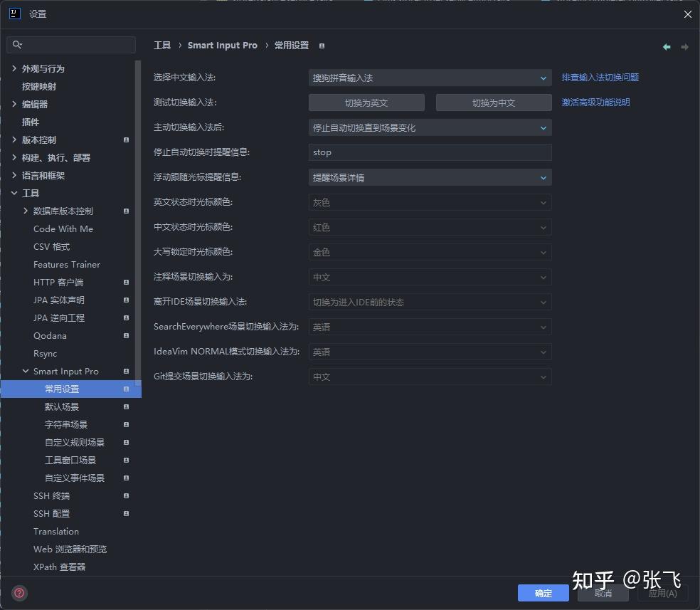Click the 工具 breadcrumb link
Viewport: 700px width, 610px height.
click(162, 45)
